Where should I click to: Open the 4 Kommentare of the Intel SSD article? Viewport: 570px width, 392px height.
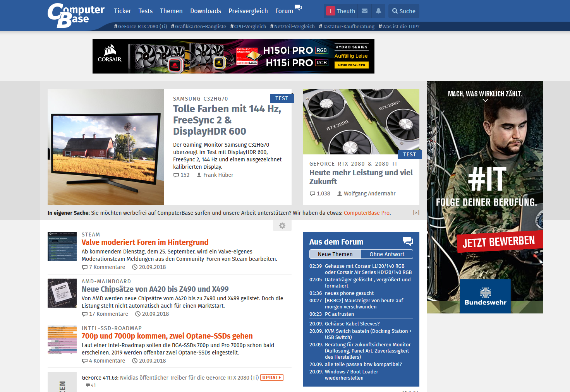[103, 361]
